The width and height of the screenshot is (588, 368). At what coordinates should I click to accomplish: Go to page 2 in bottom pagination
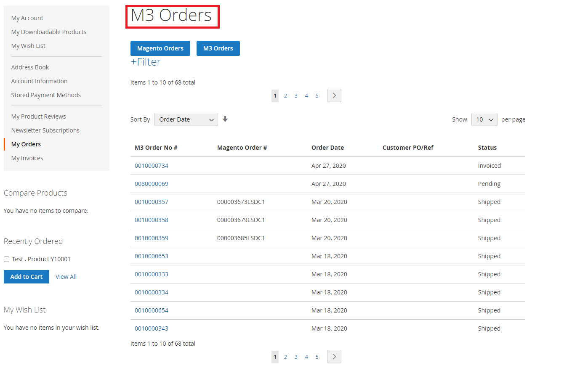coord(285,357)
